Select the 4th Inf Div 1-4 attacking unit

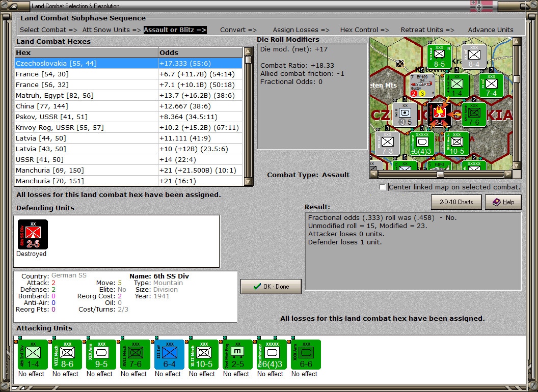(33, 354)
